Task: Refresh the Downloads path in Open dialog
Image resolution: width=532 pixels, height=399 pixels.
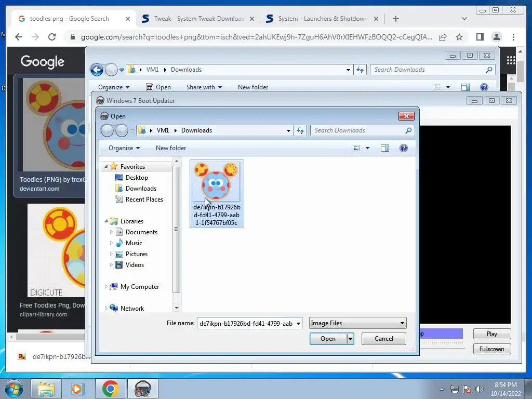Action: point(300,130)
